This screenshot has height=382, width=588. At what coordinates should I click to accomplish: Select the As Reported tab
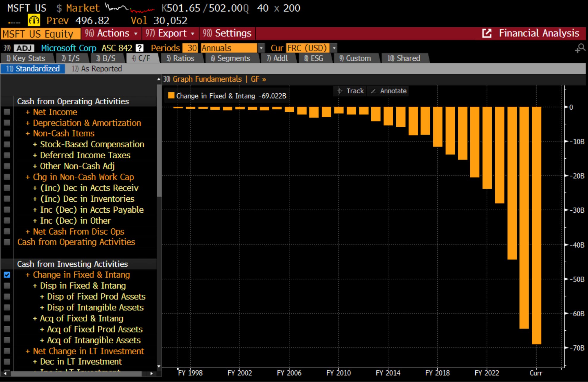(x=97, y=69)
